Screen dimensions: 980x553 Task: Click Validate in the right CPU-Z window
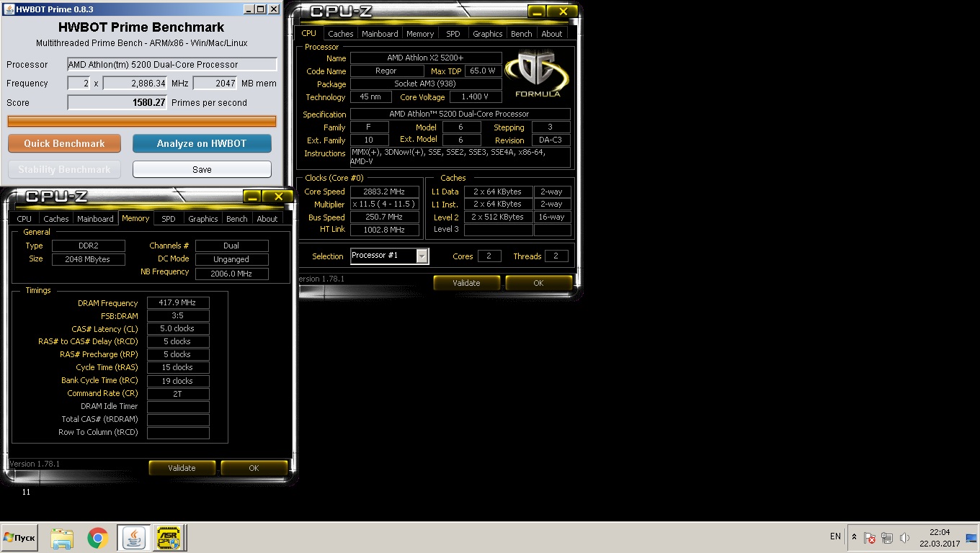466,283
